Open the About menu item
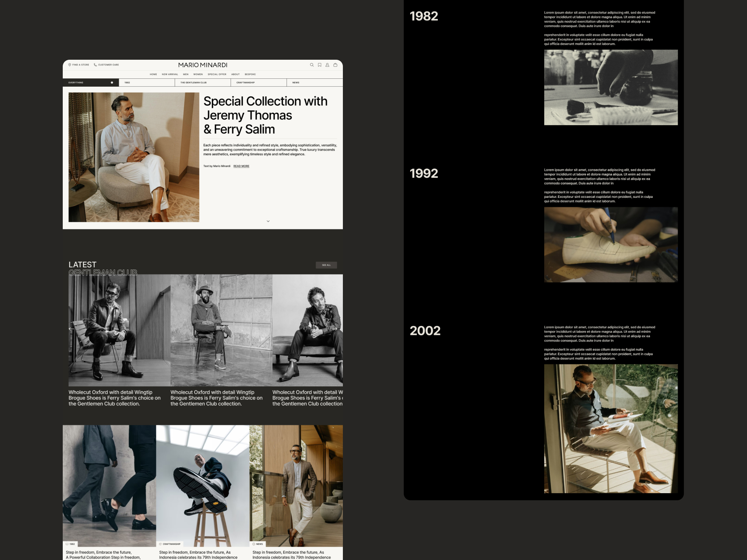This screenshot has width=747, height=560. 235,74
